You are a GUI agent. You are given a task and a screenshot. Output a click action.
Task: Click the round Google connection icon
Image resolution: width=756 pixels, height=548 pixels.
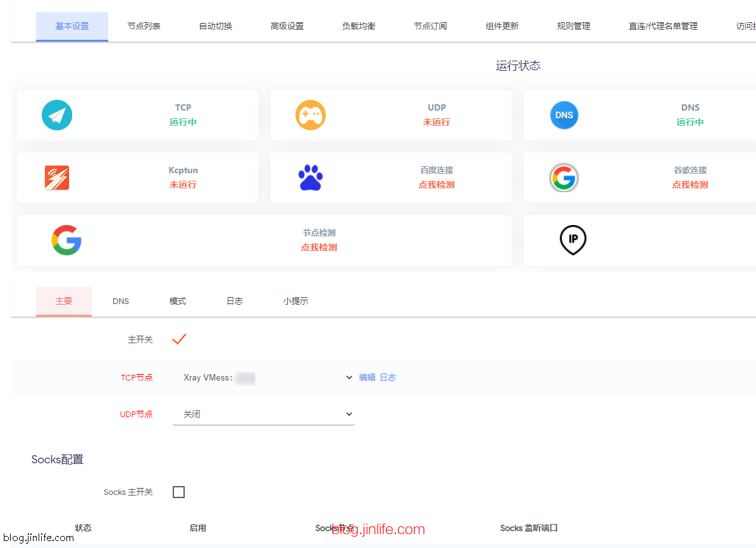click(564, 178)
